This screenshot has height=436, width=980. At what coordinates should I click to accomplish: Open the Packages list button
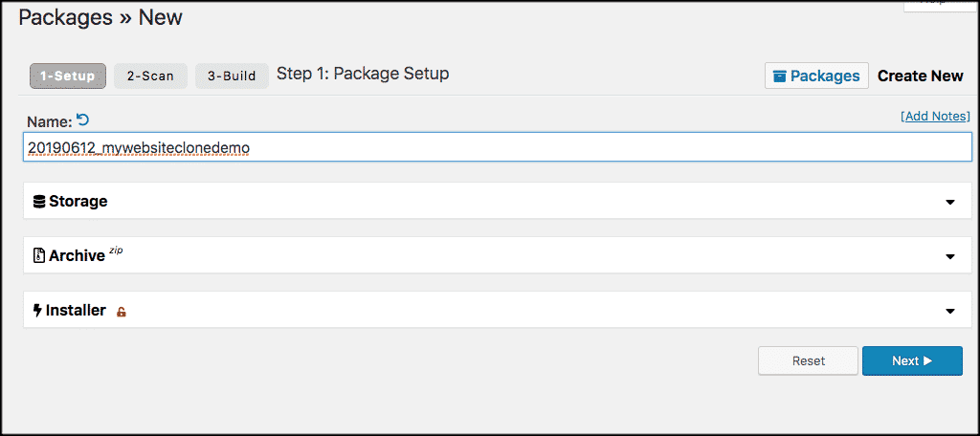click(x=816, y=76)
